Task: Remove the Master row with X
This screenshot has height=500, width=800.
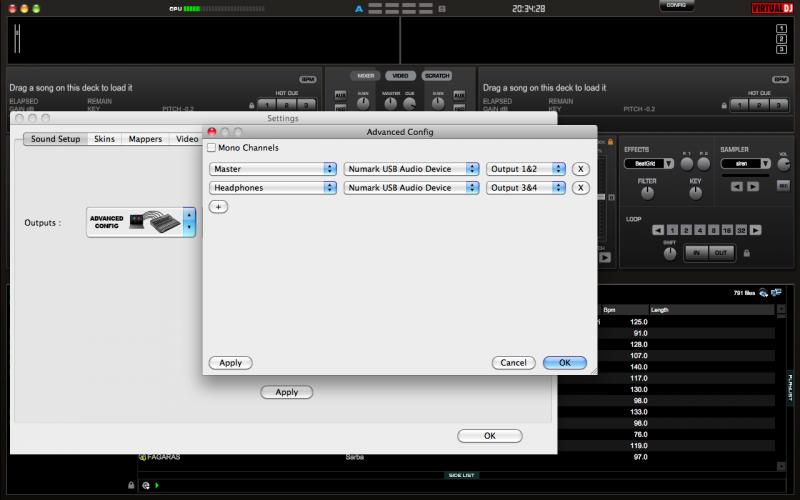Action: 580,169
